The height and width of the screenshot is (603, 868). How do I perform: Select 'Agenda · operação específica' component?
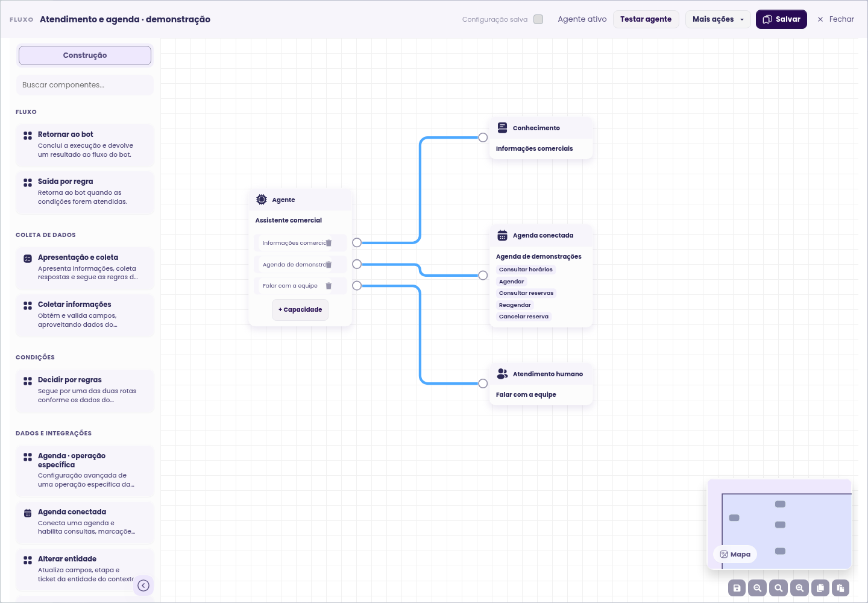pyautogui.click(x=85, y=471)
